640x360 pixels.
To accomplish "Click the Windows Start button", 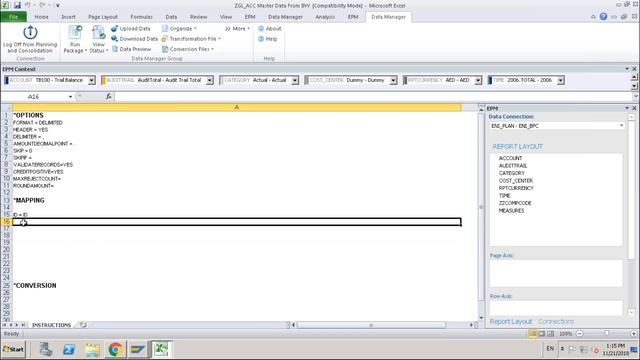I will 13,349.
